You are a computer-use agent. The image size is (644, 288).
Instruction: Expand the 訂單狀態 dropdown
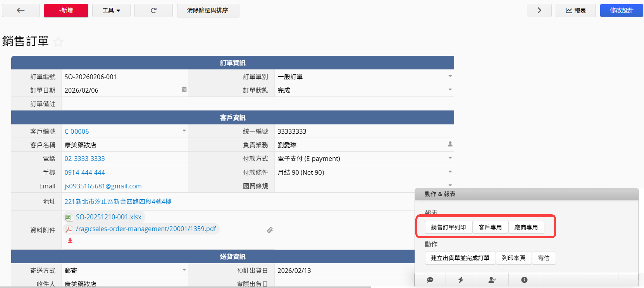click(450, 90)
